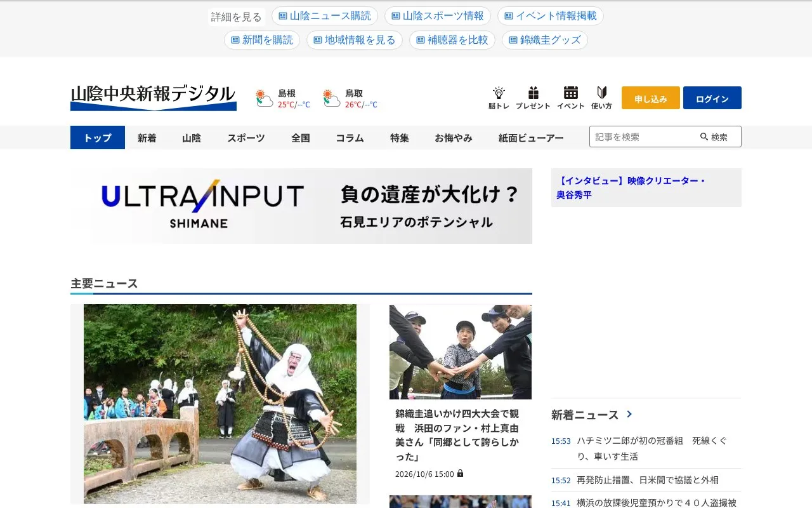Open the 補聴器を比較 ad link
This screenshot has width=812, height=508.
(x=452, y=40)
